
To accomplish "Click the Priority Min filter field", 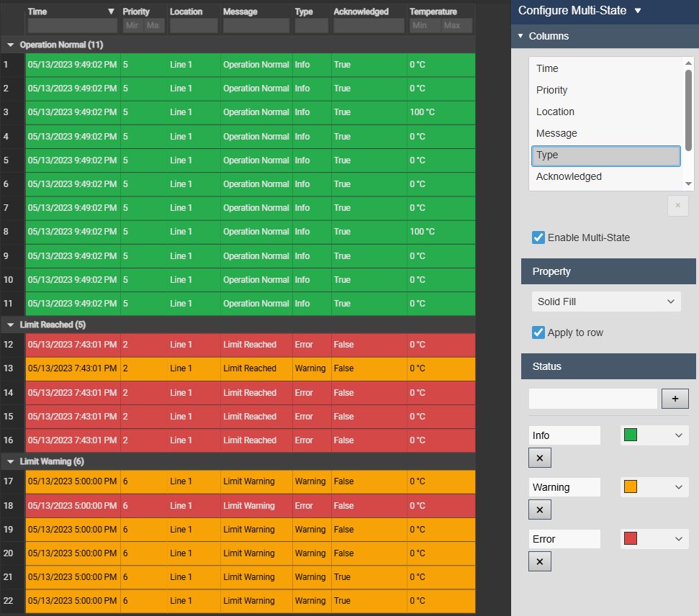I will pyautogui.click(x=133, y=25).
